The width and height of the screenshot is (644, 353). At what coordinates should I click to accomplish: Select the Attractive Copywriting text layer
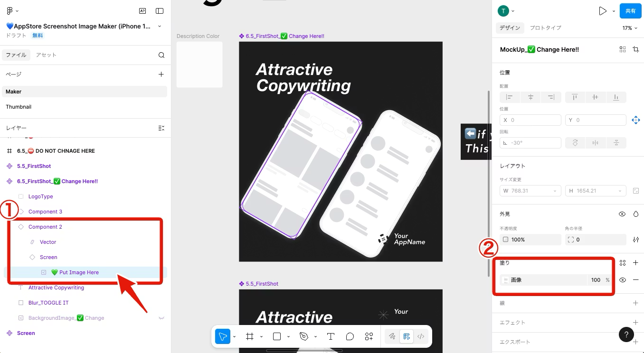[x=56, y=288]
